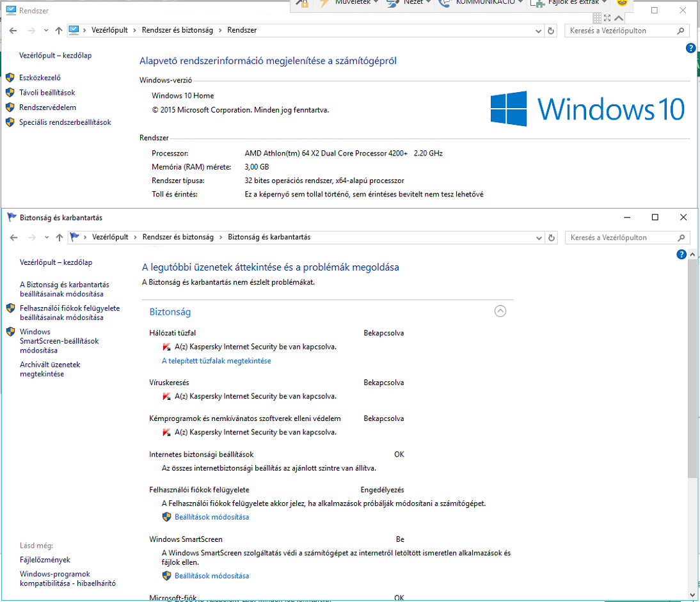
Task: Open Windows-programok kompatibilitása - hibaelhárító
Action: pos(67,578)
